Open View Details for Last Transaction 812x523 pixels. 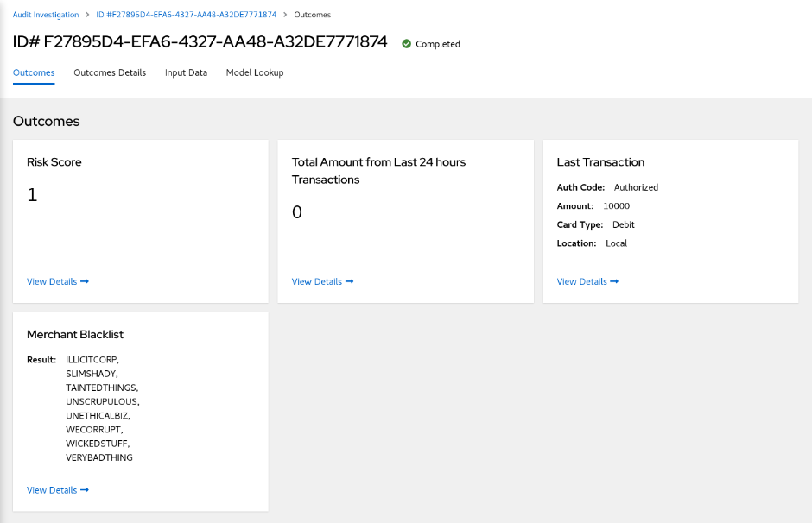coord(580,281)
